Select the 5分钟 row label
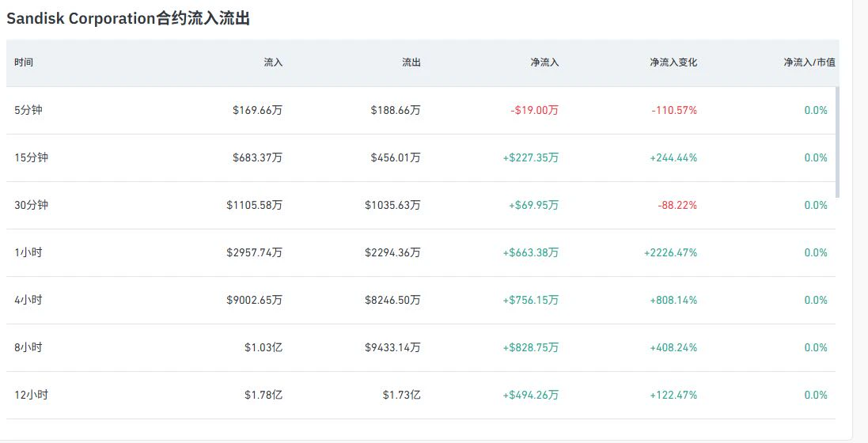868x443 pixels. click(28, 110)
